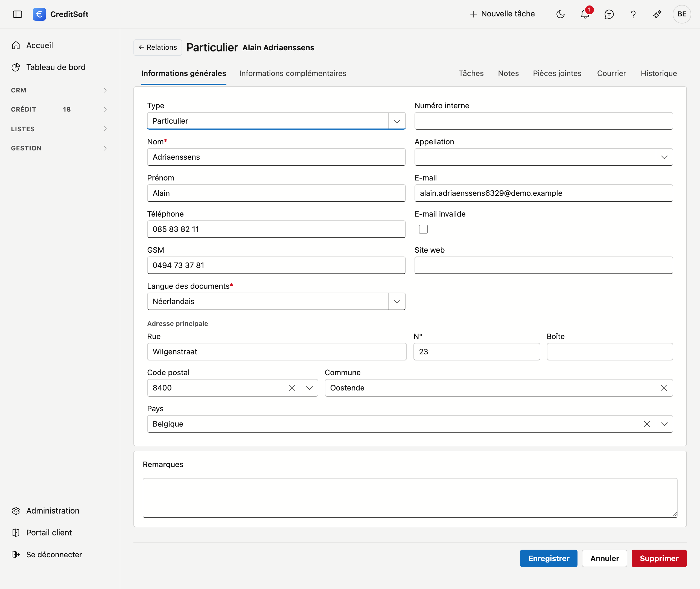Focus the Boîte field
The image size is (700, 589).
click(x=609, y=352)
